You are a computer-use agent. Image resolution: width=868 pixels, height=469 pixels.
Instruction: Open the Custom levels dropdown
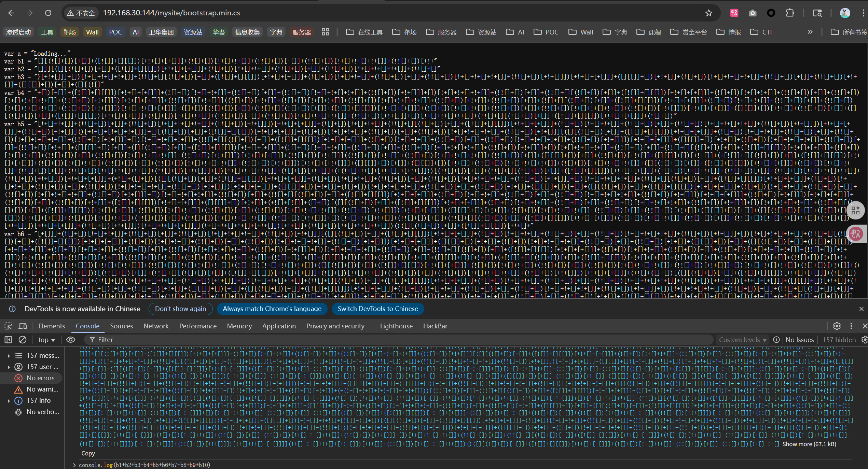click(x=743, y=340)
